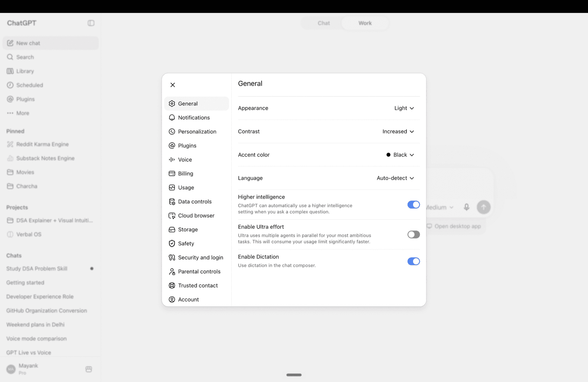Screen dimensions: 588x382
Task: Click the Plugins icon in settings sidebar
Action: point(172,146)
